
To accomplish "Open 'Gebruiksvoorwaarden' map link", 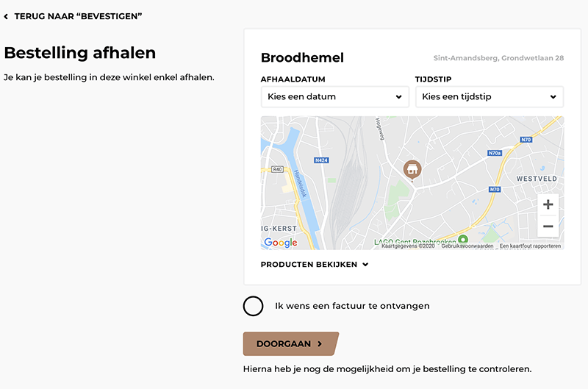I will point(467,246).
